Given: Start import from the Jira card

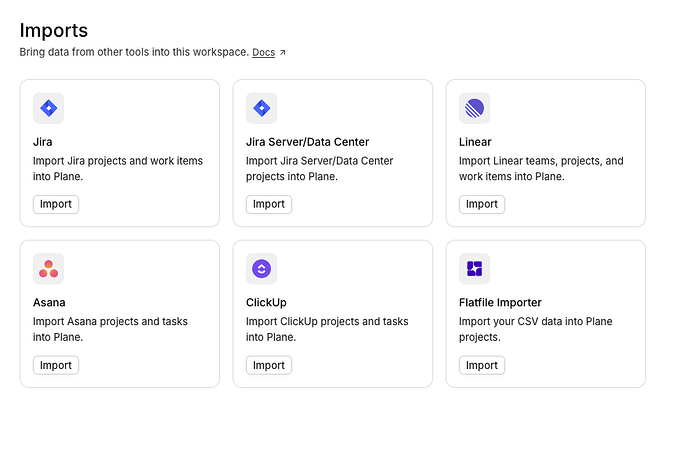Looking at the screenshot, I should click(56, 205).
